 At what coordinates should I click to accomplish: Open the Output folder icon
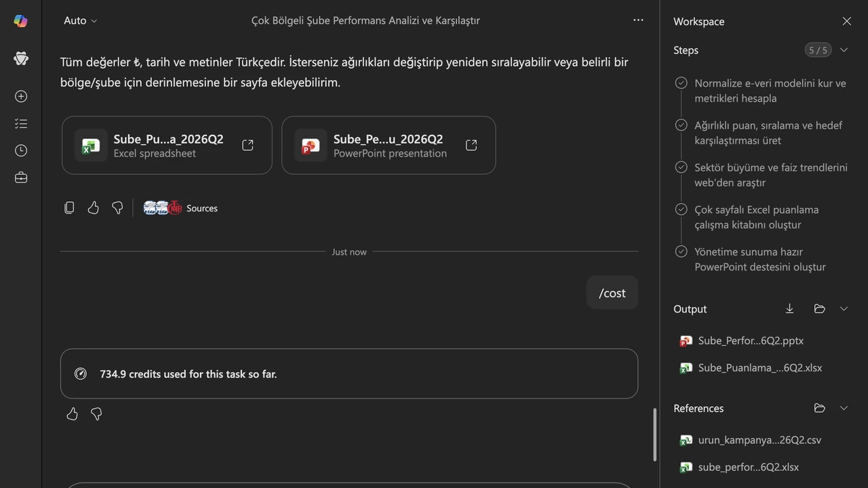pyautogui.click(x=819, y=309)
